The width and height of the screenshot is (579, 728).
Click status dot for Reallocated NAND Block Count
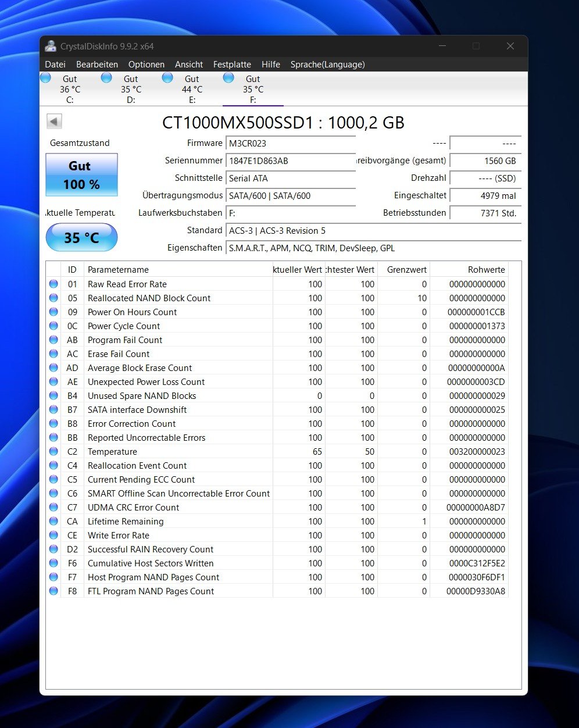point(54,298)
